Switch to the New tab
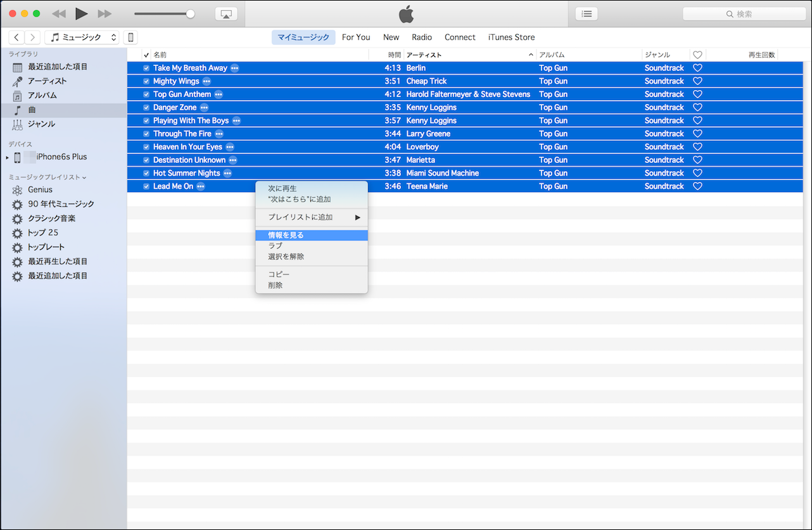The image size is (812, 530). (x=391, y=37)
